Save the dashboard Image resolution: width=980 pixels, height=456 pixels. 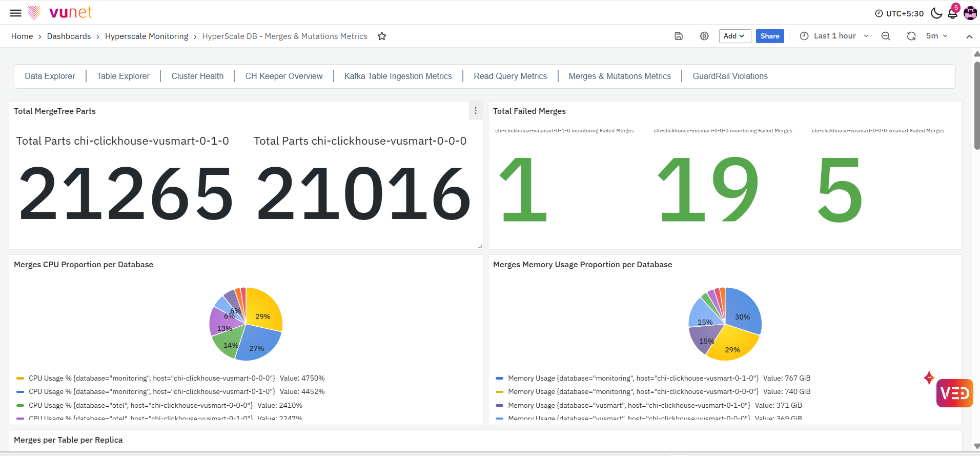(679, 36)
